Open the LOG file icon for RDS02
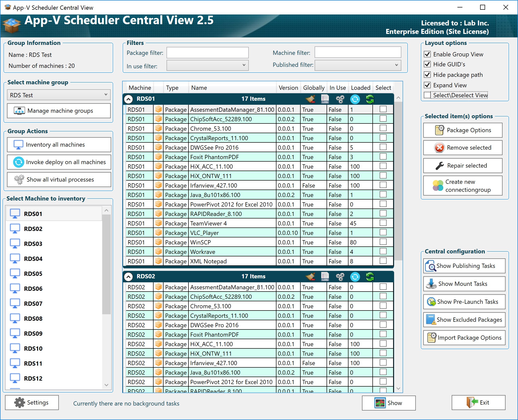The image size is (518, 420). pos(325,277)
